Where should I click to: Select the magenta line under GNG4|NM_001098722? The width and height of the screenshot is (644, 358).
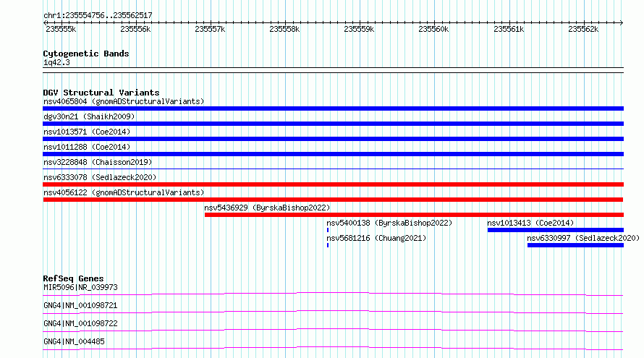tap(333, 330)
